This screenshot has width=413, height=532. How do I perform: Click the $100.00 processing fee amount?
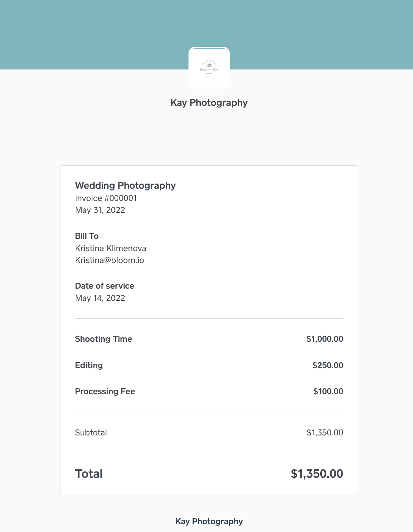(328, 391)
